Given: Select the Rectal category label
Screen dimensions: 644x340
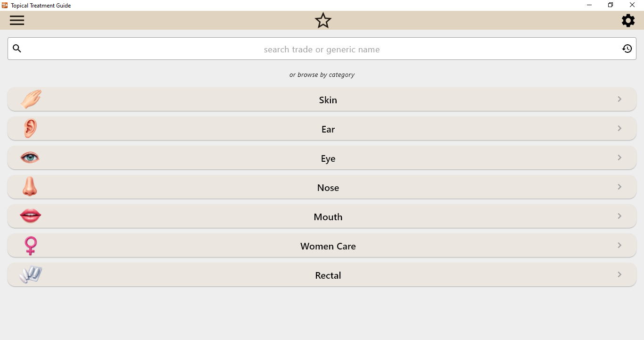Looking at the screenshot, I should click(x=328, y=275).
